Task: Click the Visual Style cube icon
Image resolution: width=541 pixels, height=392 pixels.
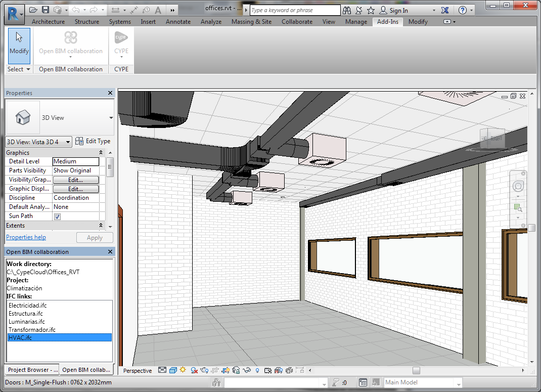Action: tap(173, 371)
